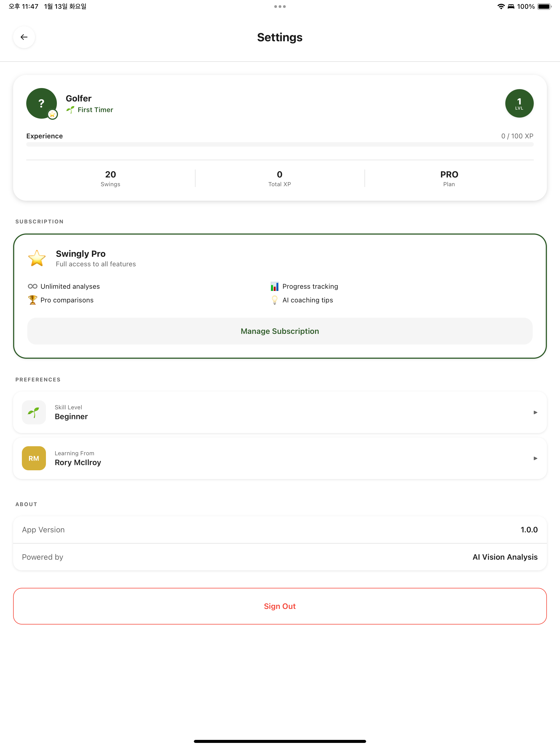Tap the PRO Plan stat
Viewport: 560px width, 747px height.
pyautogui.click(x=449, y=179)
